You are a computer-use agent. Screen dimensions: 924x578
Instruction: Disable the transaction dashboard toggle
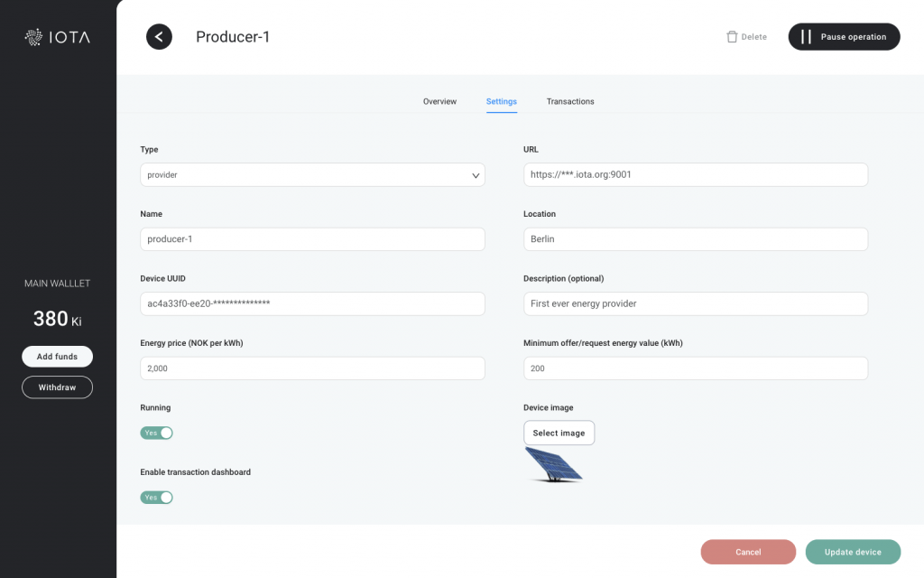coord(156,498)
